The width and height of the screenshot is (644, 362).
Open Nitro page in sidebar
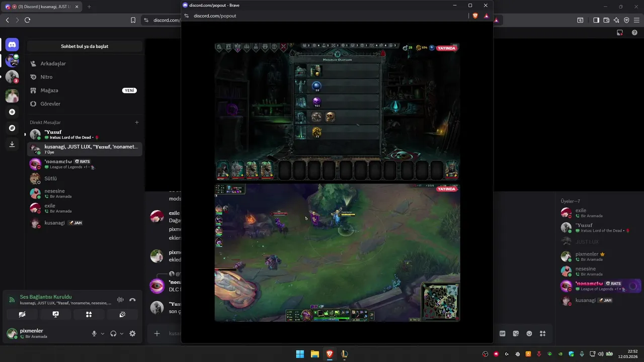[x=85, y=77]
